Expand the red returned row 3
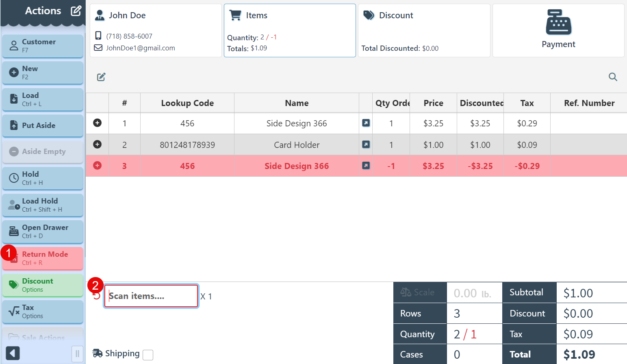The width and height of the screenshot is (627, 364). pos(98,166)
